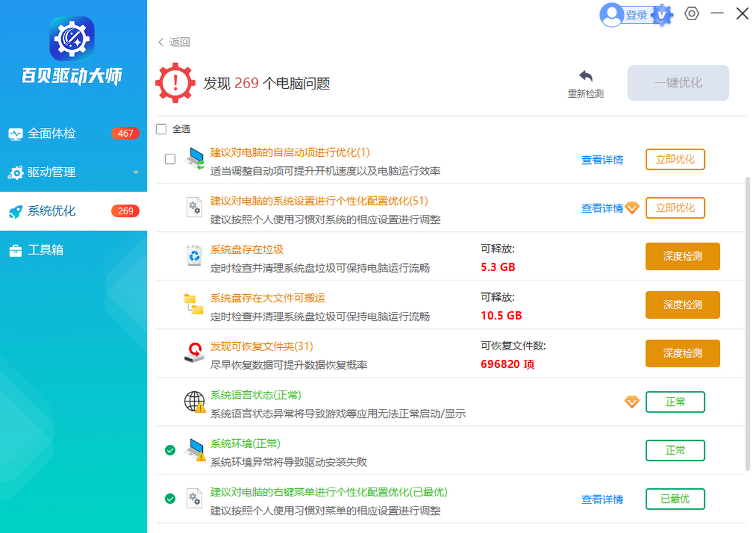The height and width of the screenshot is (533, 756).
Task: Expand the orange arrow on 系统语言状态 row
Action: [632, 401]
